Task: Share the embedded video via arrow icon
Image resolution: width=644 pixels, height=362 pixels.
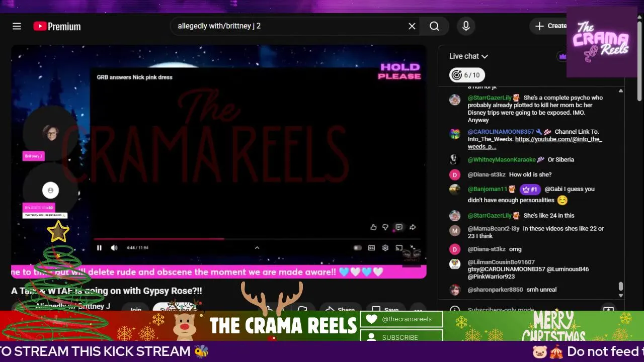Action: tap(413, 227)
